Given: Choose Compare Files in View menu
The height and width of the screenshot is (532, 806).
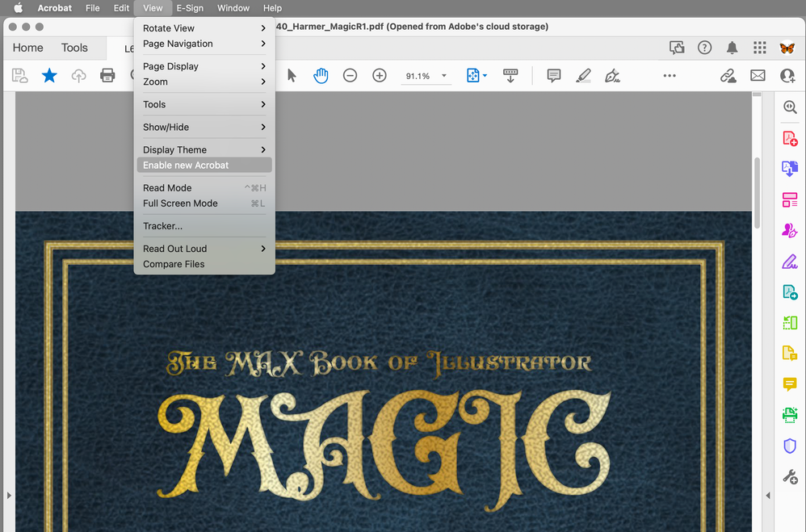Looking at the screenshot, I should pos(204,264).
